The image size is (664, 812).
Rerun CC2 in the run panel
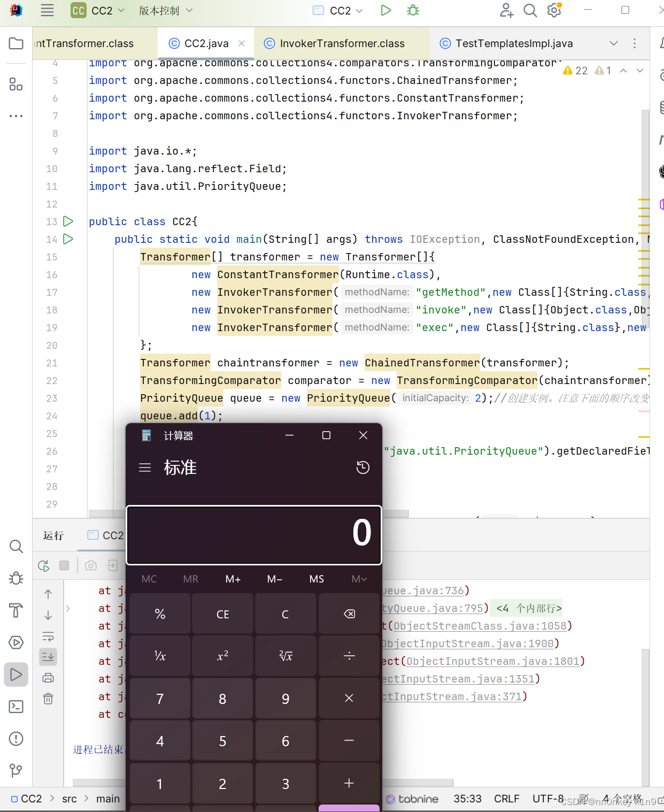tap(44, 565)
